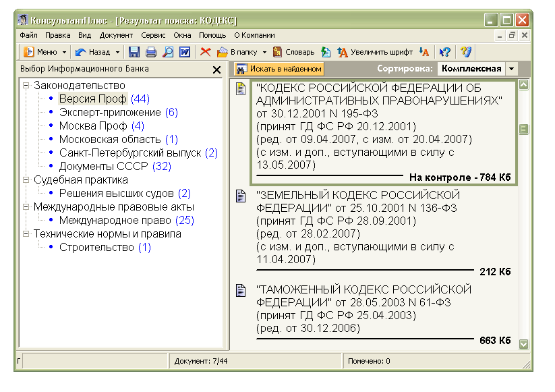This screenshot has height=392, width=555.
Task: Click the Помечено: 0 status field
Action: click(436, 361)
